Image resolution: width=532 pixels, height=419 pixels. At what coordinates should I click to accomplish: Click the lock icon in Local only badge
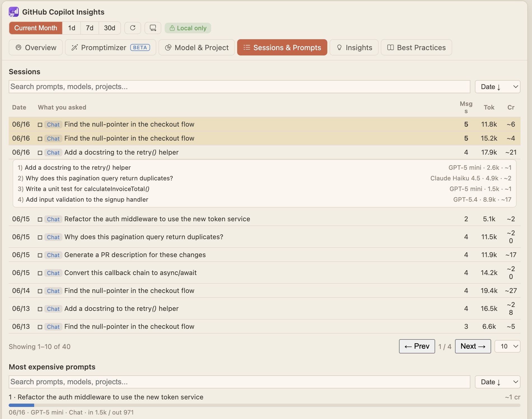[172, 28]
